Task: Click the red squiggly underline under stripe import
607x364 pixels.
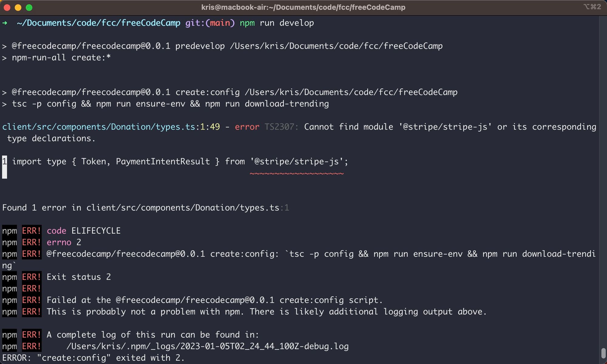Action: tap(297, 174)
